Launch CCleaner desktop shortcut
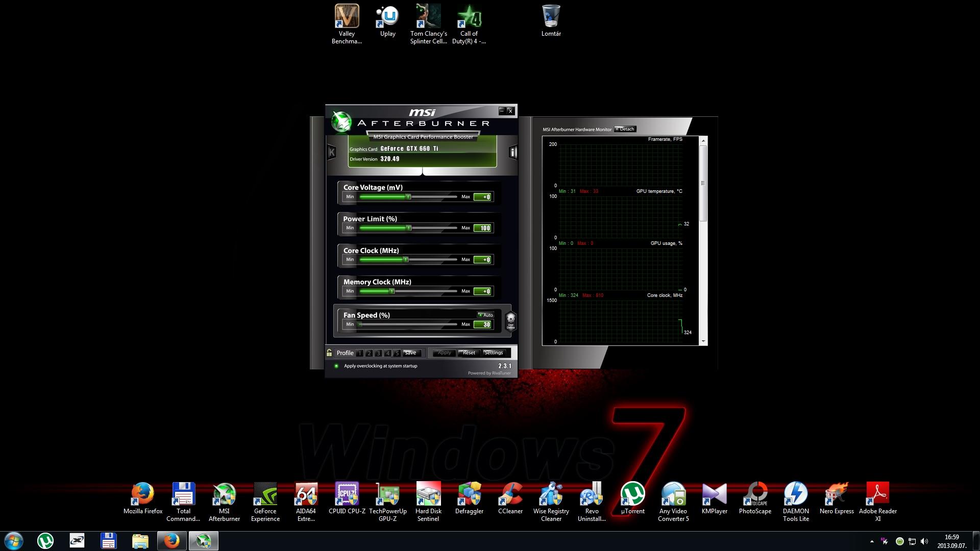This screenshot has height=551, width=980. tap(510, 498)
